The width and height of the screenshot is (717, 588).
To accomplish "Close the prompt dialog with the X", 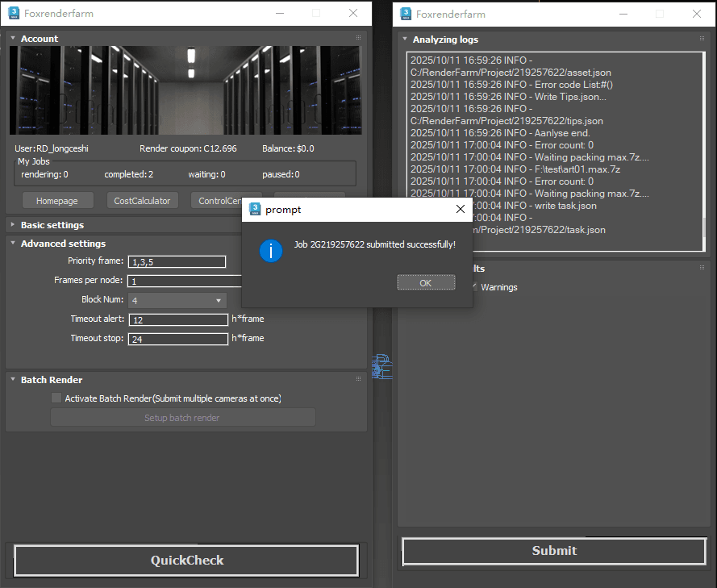I will [x=461, y=209].
